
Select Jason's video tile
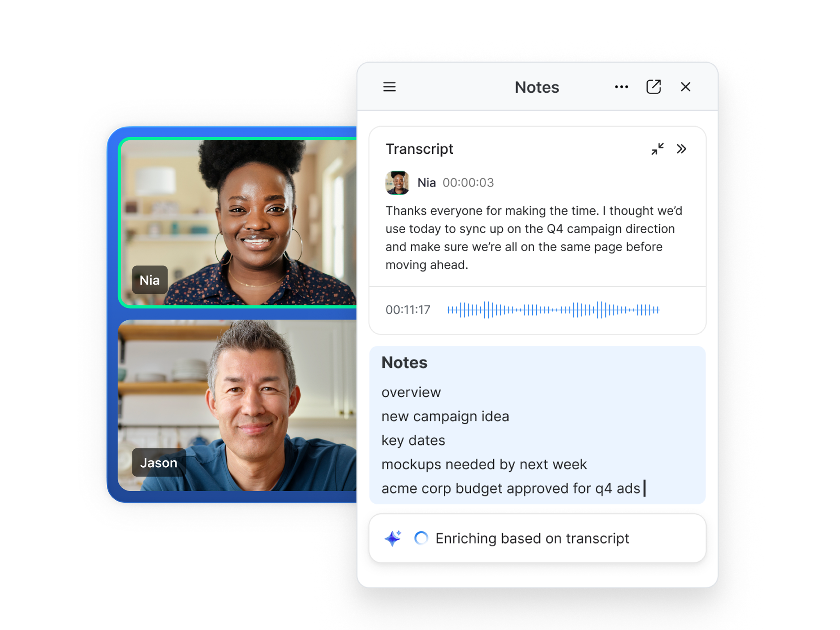(x=237, y=405)
